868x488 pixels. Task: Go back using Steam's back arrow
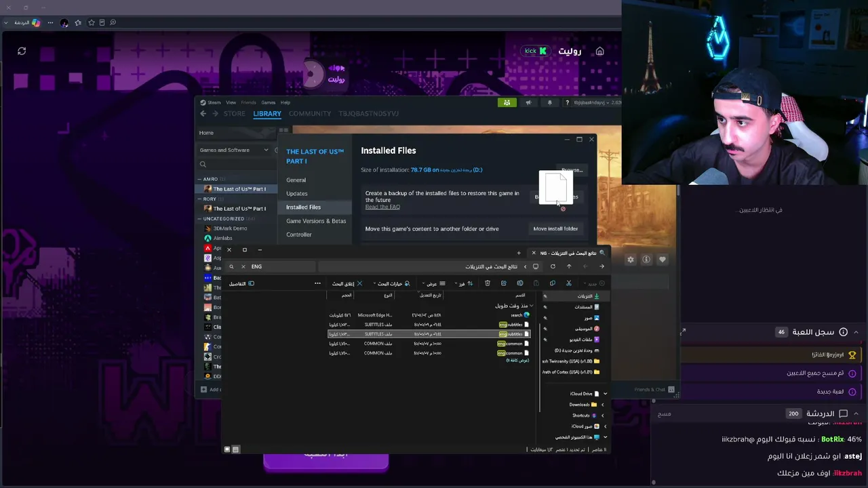(203, 114)
